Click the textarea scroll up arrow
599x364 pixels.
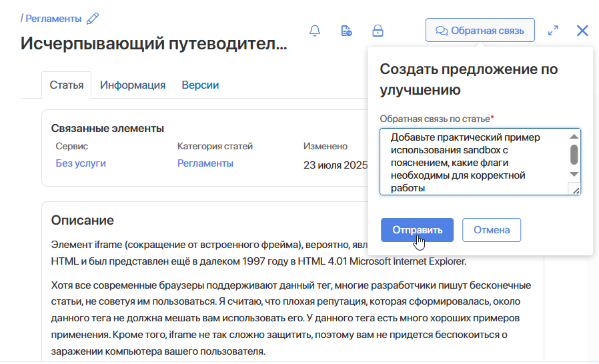click(x=574, y=137)
